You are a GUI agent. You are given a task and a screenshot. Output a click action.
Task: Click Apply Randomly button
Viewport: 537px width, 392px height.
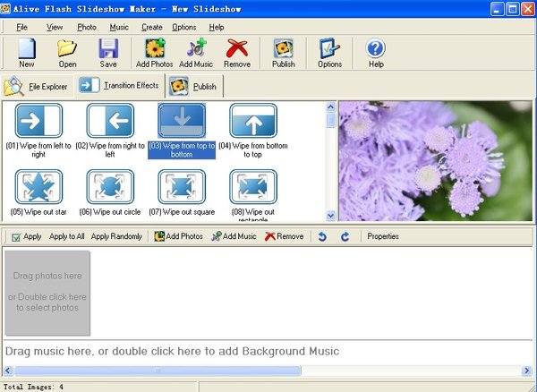pyautogui.click(x=116, y=236)
